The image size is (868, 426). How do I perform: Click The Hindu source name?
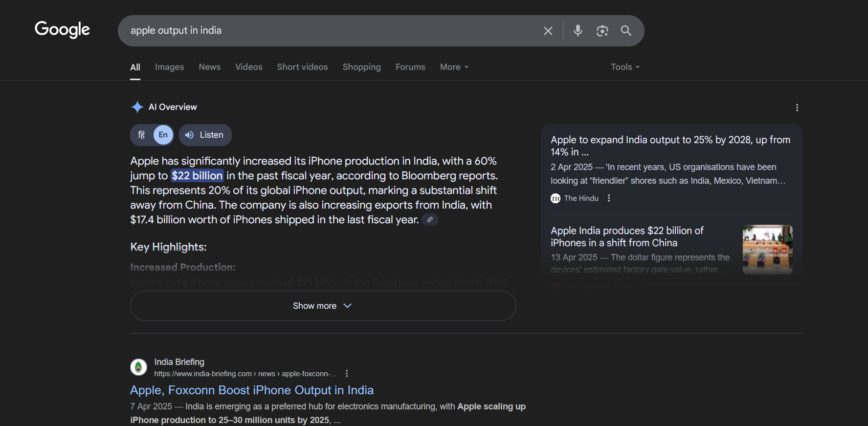[581, 198]
